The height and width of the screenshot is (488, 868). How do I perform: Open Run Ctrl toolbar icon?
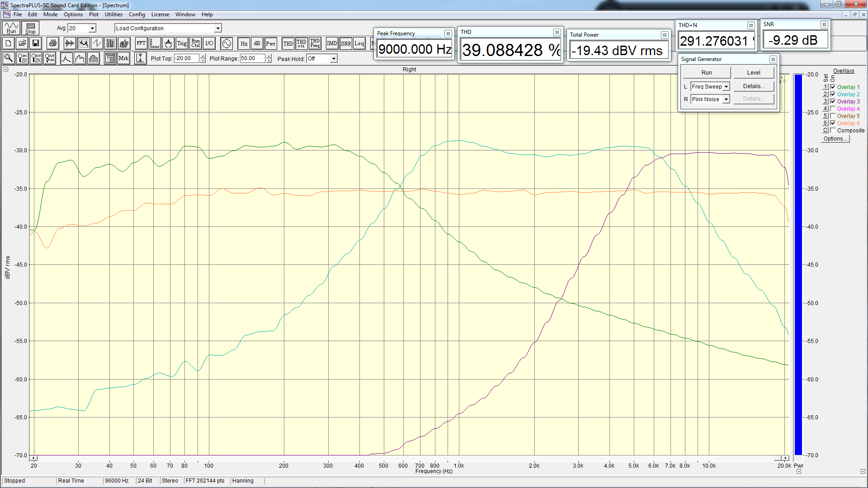click(195, 43)
